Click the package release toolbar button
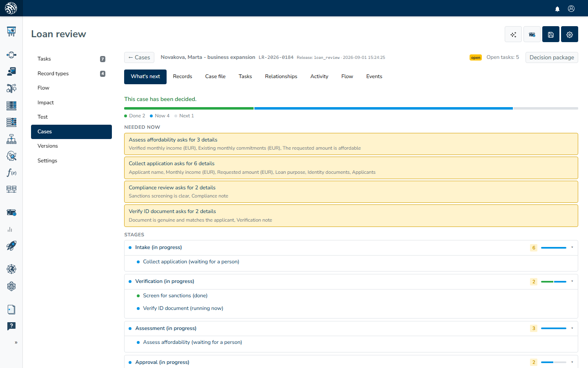Screen dimensions: 588x368 [532, 34]
